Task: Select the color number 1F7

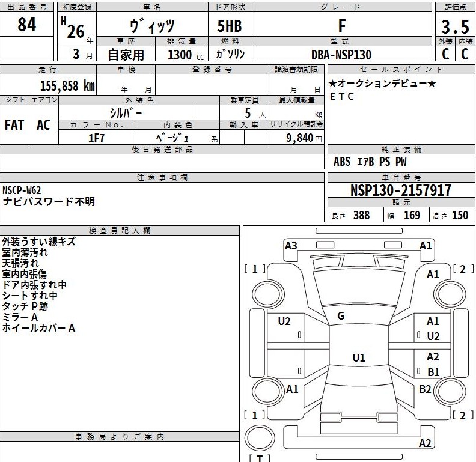Action: click(96, 138)
